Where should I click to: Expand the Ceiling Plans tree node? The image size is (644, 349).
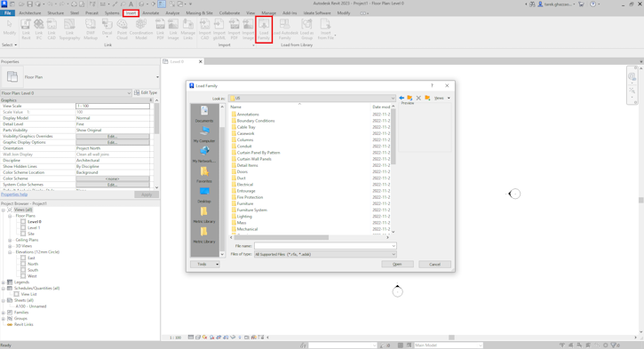[x=10, y=240]
